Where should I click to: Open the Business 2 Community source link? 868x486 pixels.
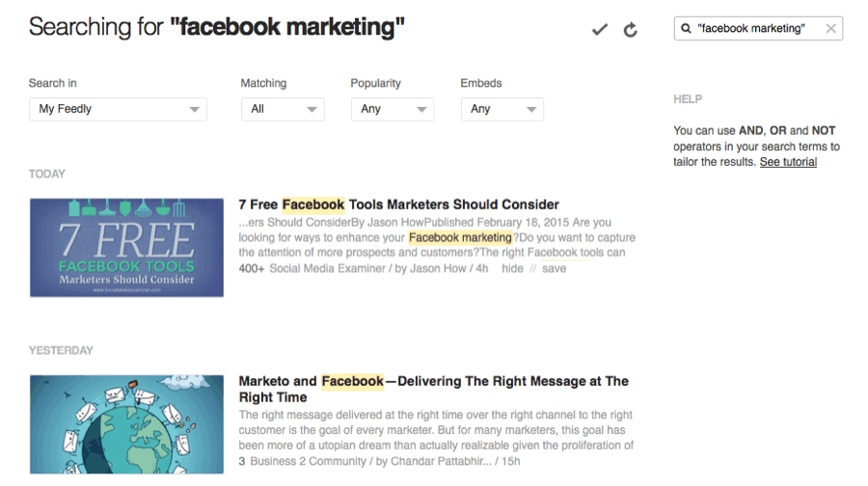point(308,461)
